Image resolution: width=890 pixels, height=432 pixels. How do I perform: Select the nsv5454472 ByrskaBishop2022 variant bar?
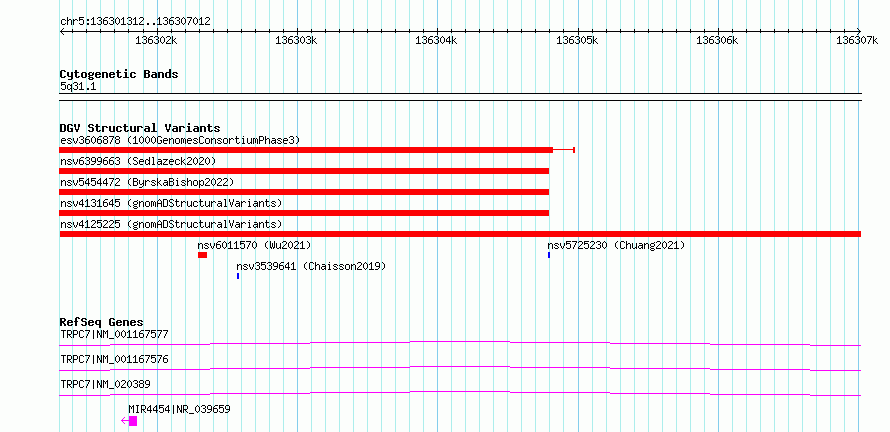coord(304,192)
